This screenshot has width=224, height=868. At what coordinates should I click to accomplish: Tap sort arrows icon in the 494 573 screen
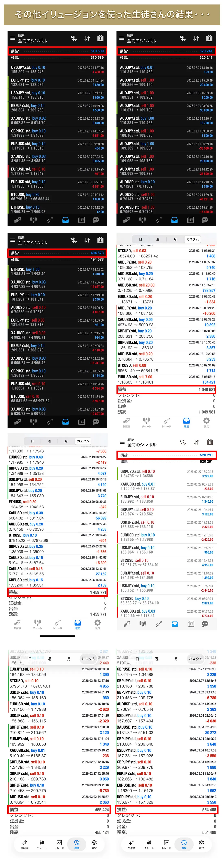87,240
